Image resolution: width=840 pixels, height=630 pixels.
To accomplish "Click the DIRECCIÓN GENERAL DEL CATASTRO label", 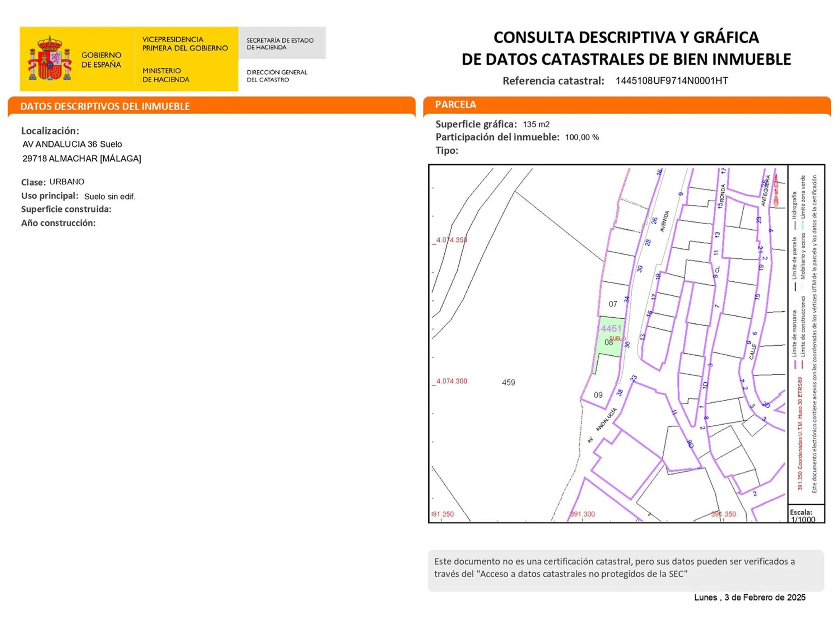I will coord(277,76).
